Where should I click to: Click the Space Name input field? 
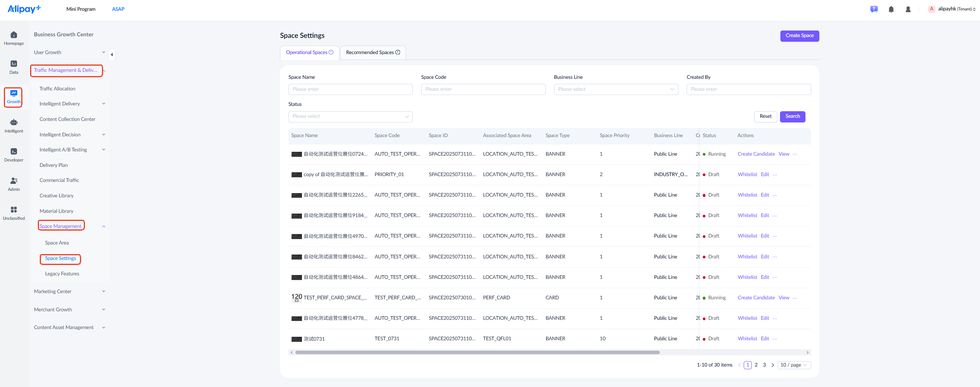(350, 89)
